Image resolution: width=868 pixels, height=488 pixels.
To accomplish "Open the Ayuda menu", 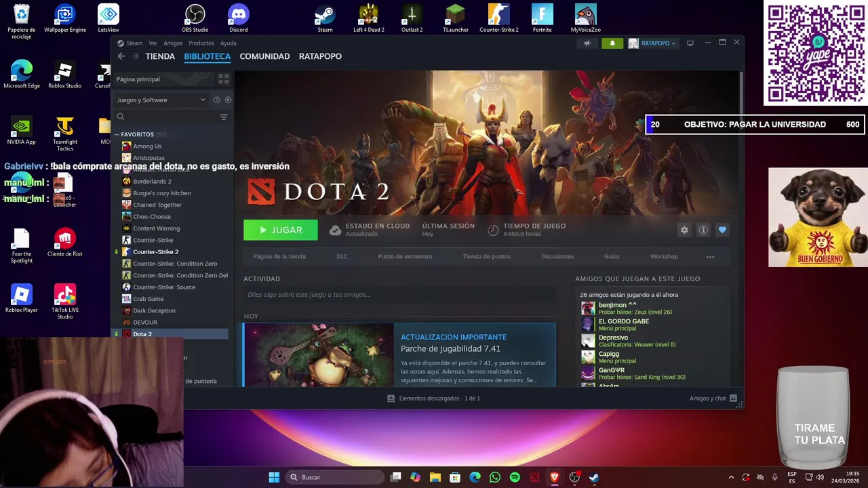I will point(229,43).
